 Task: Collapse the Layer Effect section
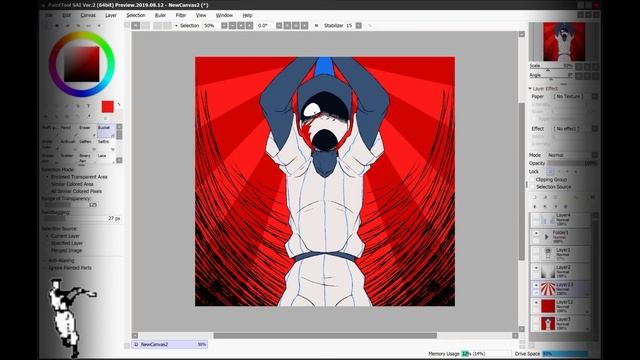click(x=530, y=88)
